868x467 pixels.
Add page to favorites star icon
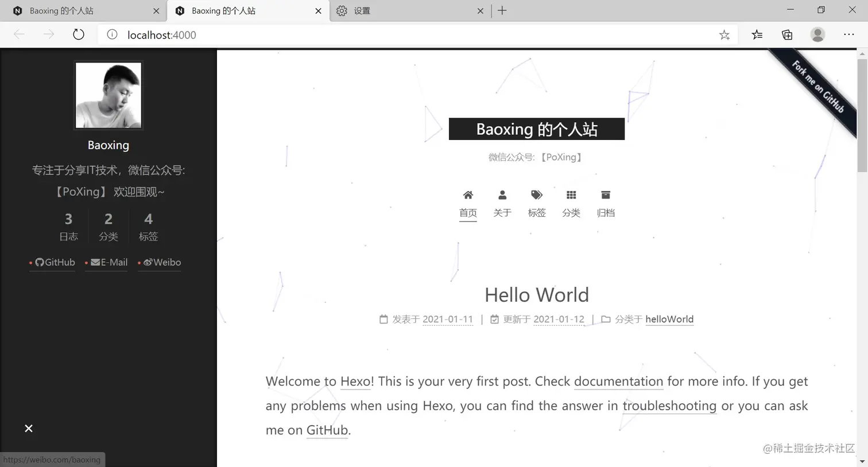pyautogui.click(x=724, y=35)
